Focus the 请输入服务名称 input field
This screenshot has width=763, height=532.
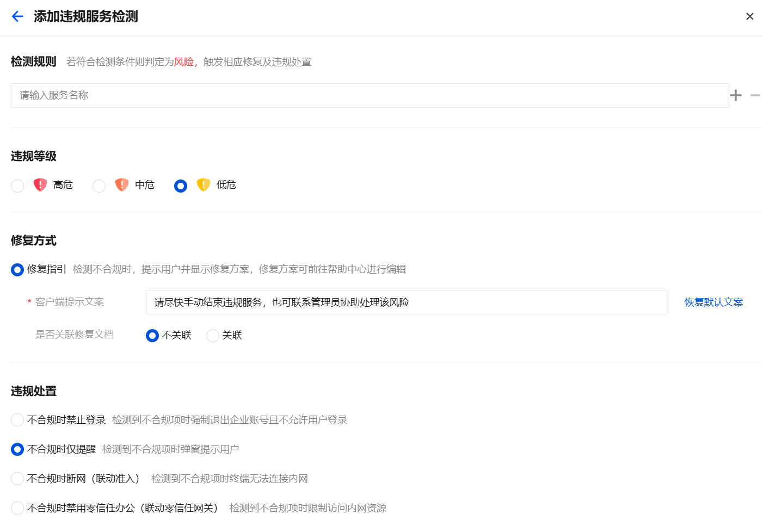(x=370, y=95)
